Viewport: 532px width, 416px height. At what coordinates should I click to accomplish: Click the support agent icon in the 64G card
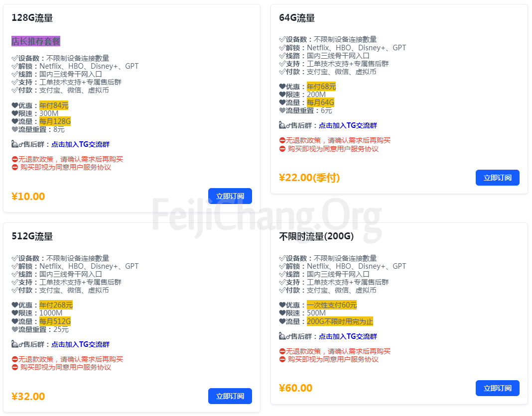coord(282,125)
